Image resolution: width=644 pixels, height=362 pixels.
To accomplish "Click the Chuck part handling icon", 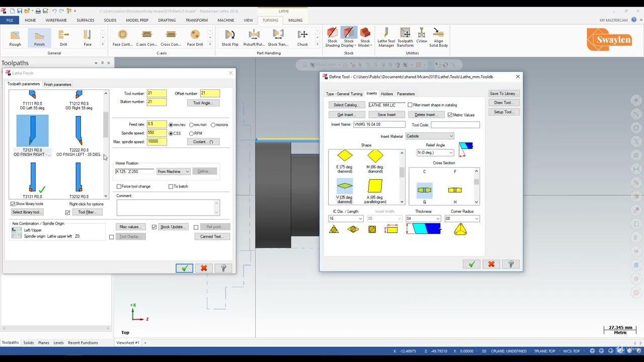I will pos(302,38).
